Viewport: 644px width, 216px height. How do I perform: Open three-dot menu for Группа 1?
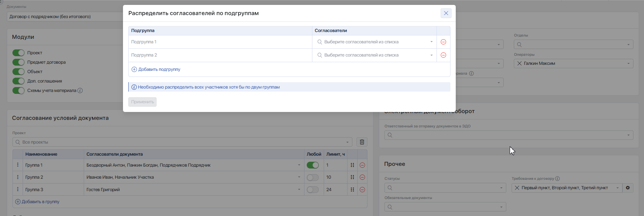coord(18,165)
